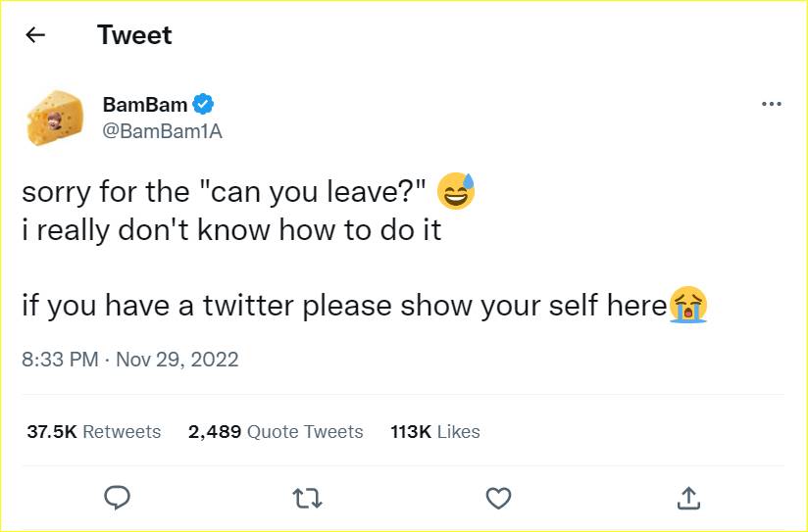The height and width of the screenshot is (532, 808).
Task: Share the tweet via the upload icon
Action: point(688,498)
